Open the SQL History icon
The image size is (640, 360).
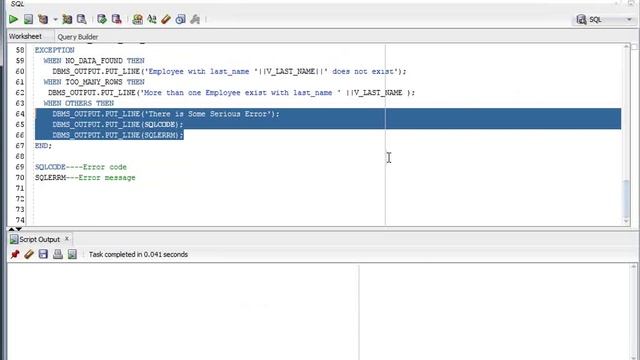[180, 19]
